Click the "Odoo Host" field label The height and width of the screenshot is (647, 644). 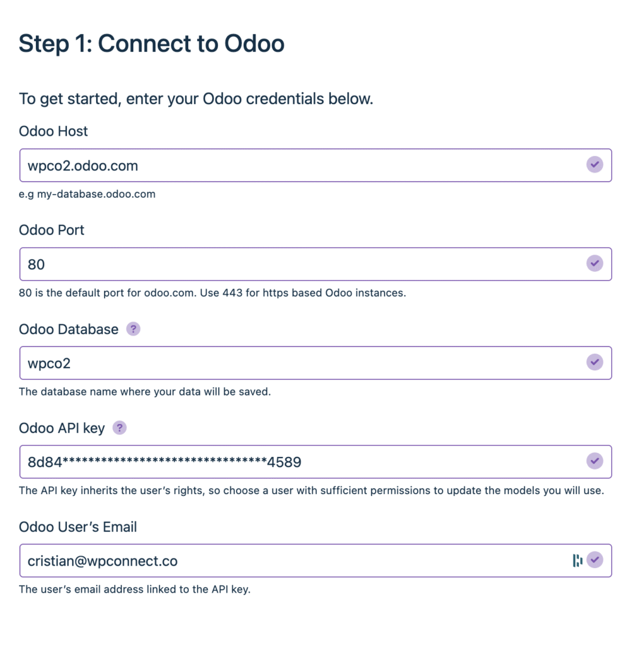[x=54, y=131]
